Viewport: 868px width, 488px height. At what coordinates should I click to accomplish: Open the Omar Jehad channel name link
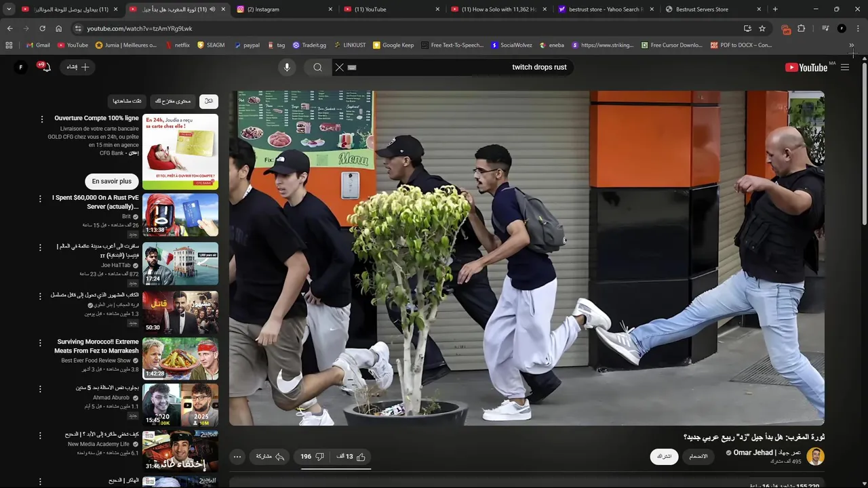point(767,452)
